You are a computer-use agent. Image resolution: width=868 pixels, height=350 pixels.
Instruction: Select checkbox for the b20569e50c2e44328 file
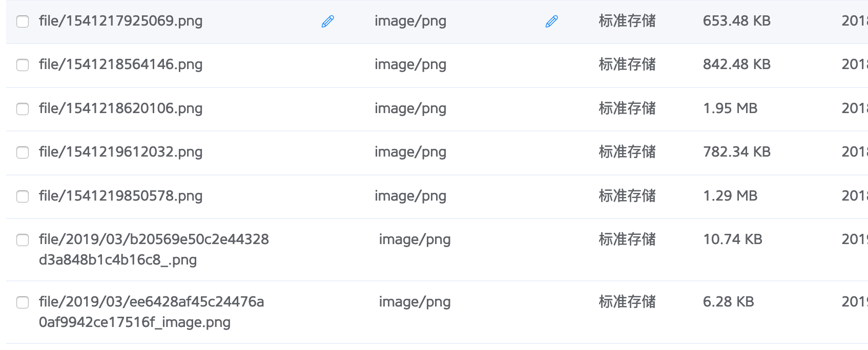click(x=23, y=240)
